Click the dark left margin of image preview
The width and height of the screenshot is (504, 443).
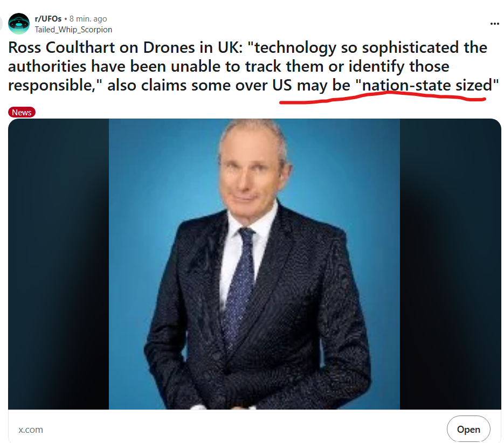[x=59, y=264]
